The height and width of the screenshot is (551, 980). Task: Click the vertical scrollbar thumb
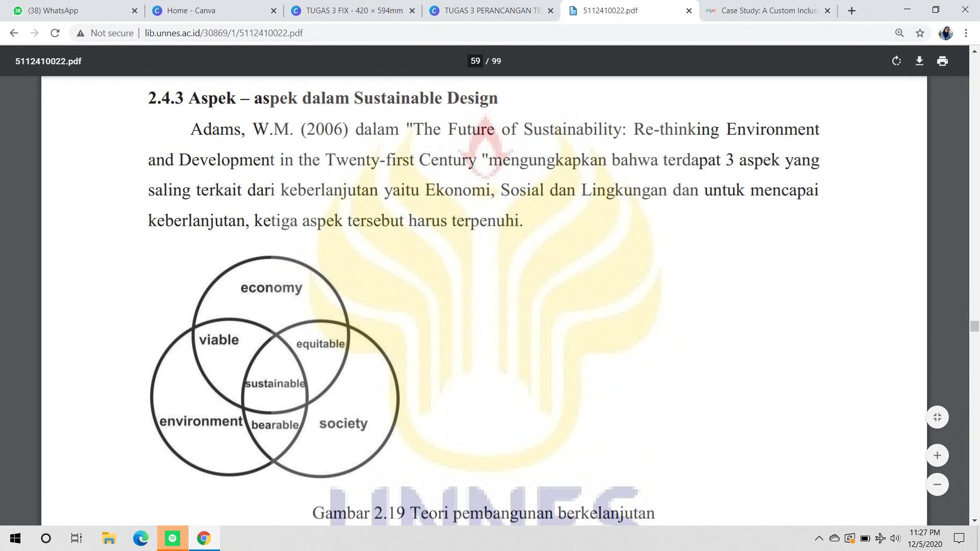pyautogui.click(x=974, y=327)
